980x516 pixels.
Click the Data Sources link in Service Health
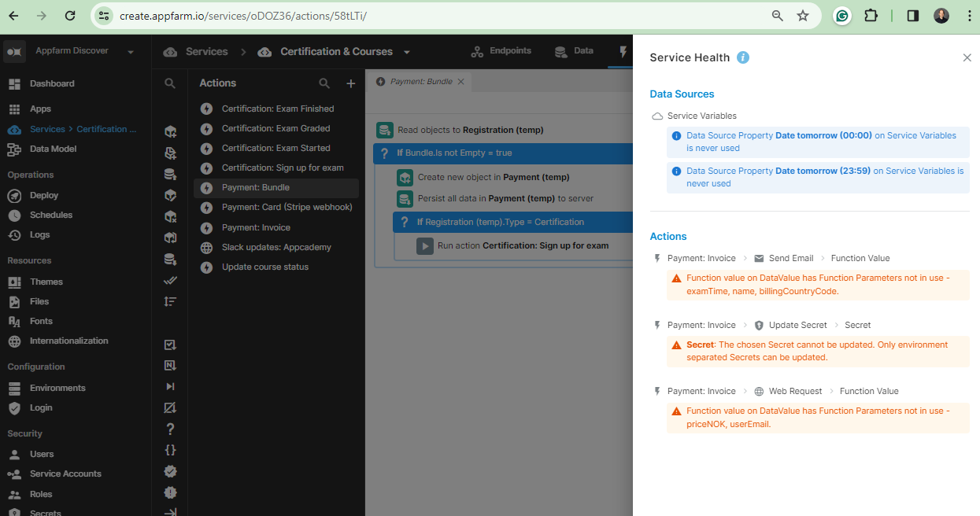(x=682, y=94)
